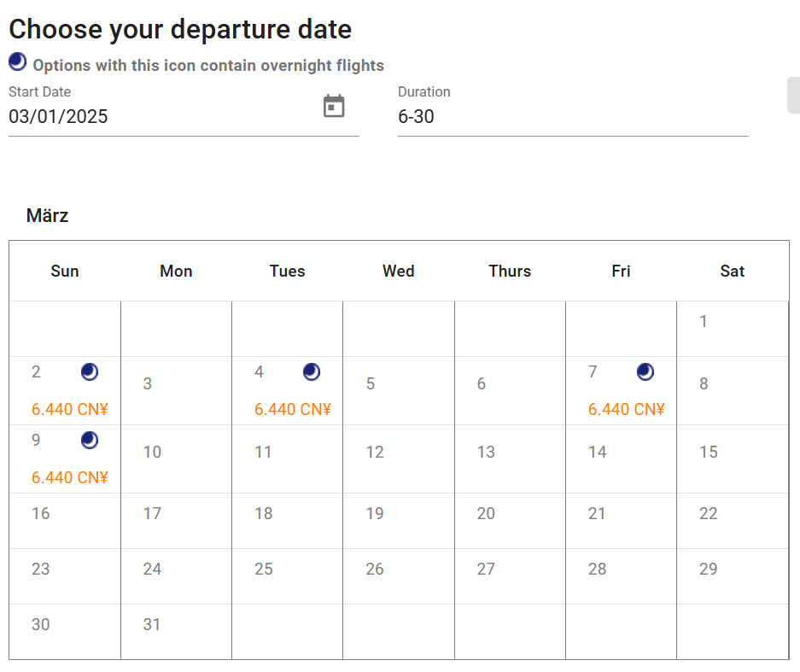
Task: Select the 6.440 CN¥ price on March 9
Action: click(x=70, y=477)
